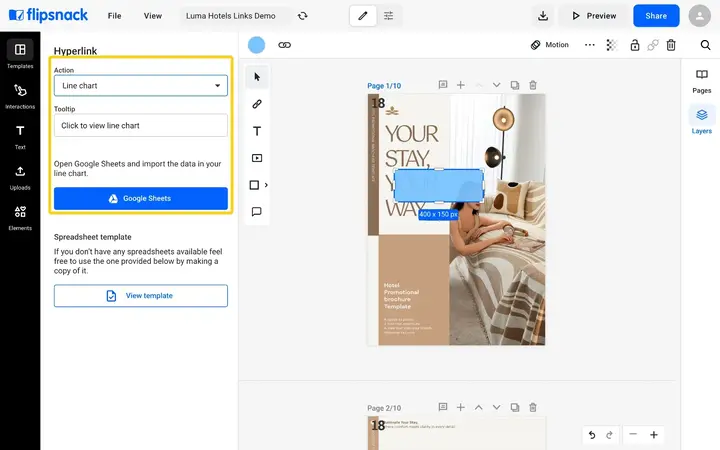Screen dimensions: 720x450
Task: Duplicate Page 2/10
Action: click(x=515, y=407)
